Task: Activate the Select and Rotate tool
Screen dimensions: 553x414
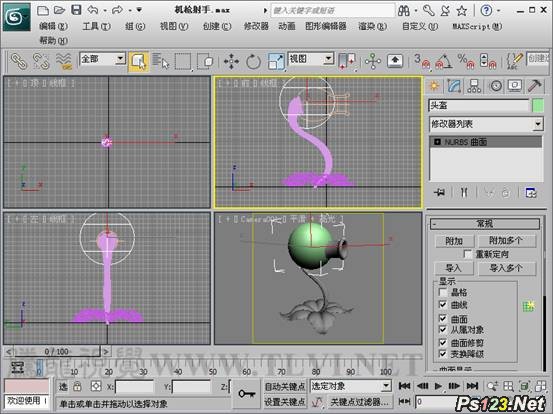Action: tap(253, 62)
